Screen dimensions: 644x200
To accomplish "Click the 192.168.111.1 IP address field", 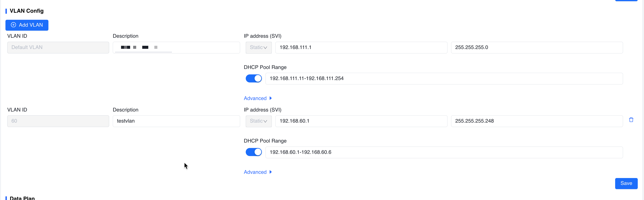I will (361, 47).
